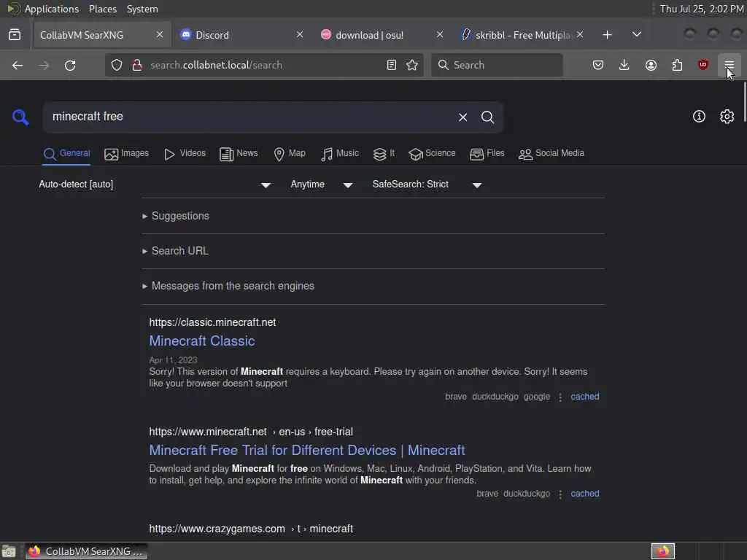Viewport: 747px width, 560px height.
Task: Select the It search category
Action: pyautogui.click(x=384, y=153)
